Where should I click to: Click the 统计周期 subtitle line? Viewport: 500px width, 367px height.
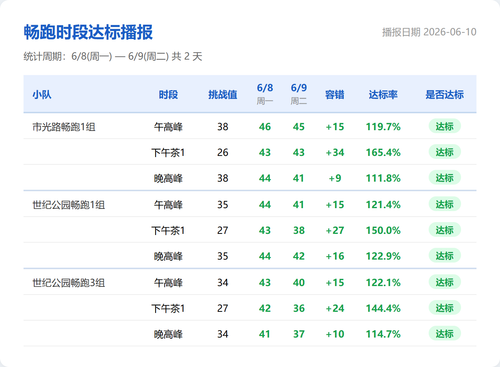click(113, 56)
